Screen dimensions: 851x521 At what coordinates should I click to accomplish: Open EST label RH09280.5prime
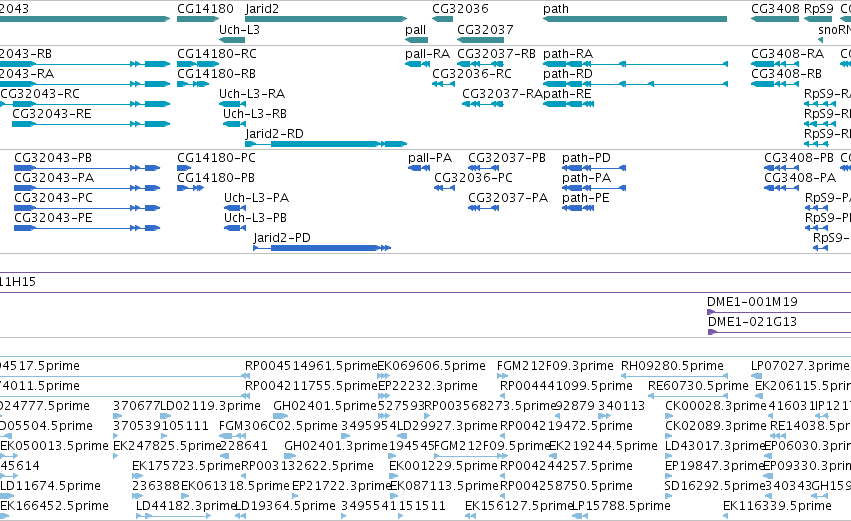coord(672,366)
